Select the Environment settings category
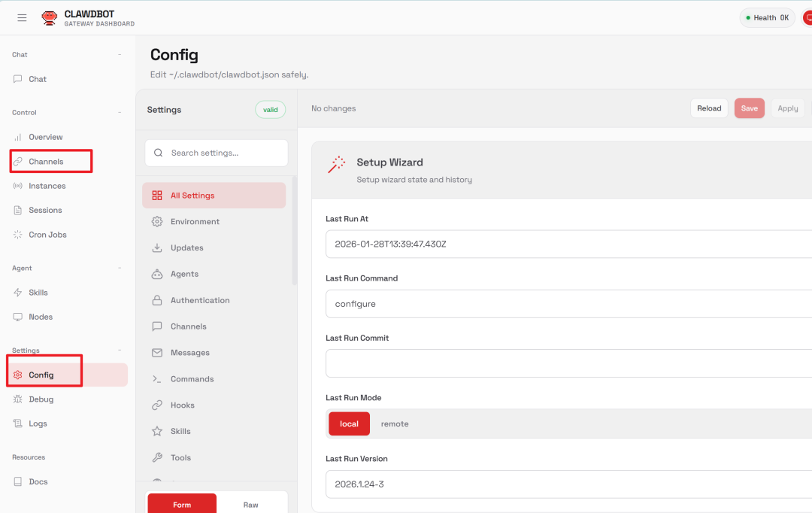The height and width of the screenshot is (513, 812). 214,222
